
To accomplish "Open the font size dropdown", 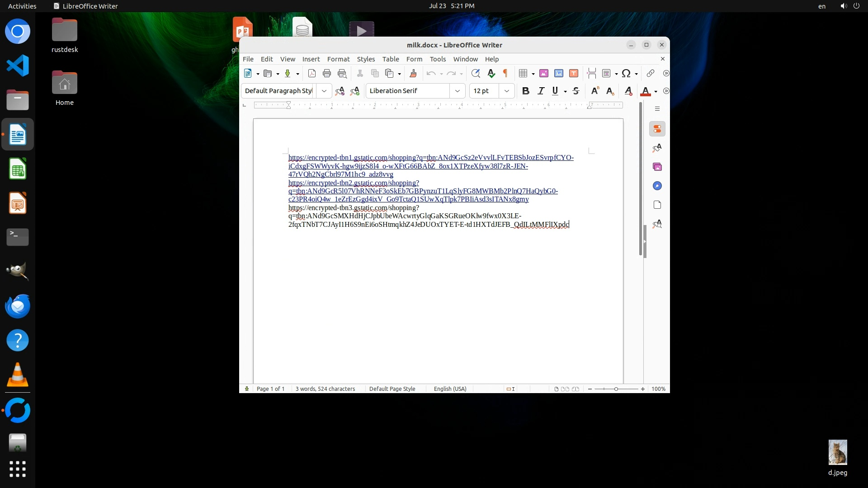I will click(x=507, y=91).
